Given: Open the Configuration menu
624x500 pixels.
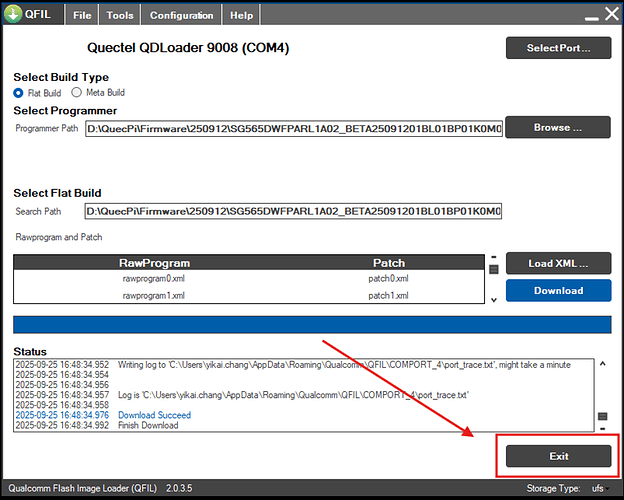Looking at the screenshot, I should tap(181, 15).
